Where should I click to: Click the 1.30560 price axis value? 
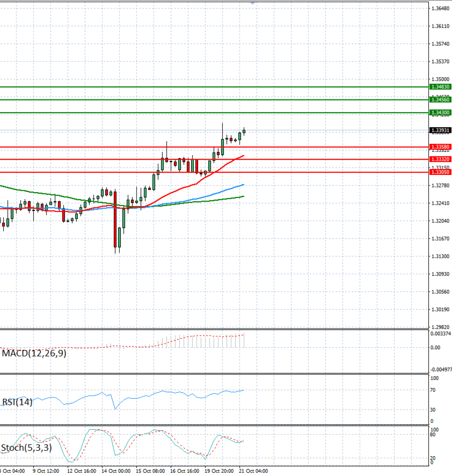440,292
